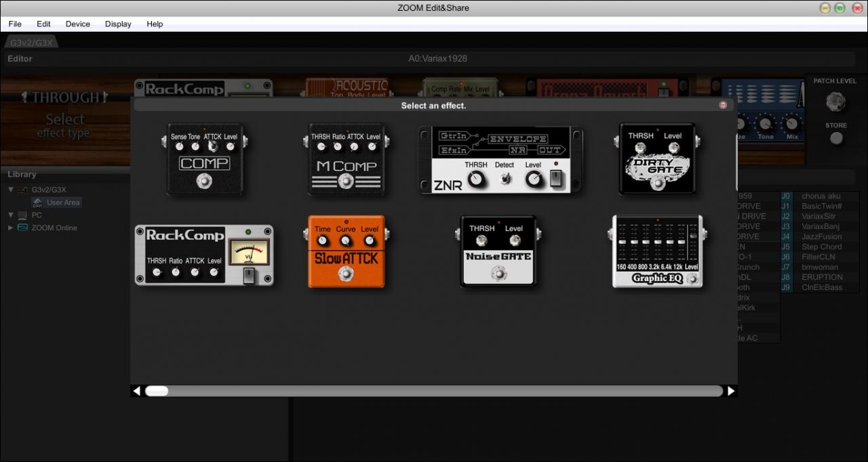The width and height of the screenshot is (868, 462).
Task: Click the RackComp rocker switch in dialog
Action: 248,275
